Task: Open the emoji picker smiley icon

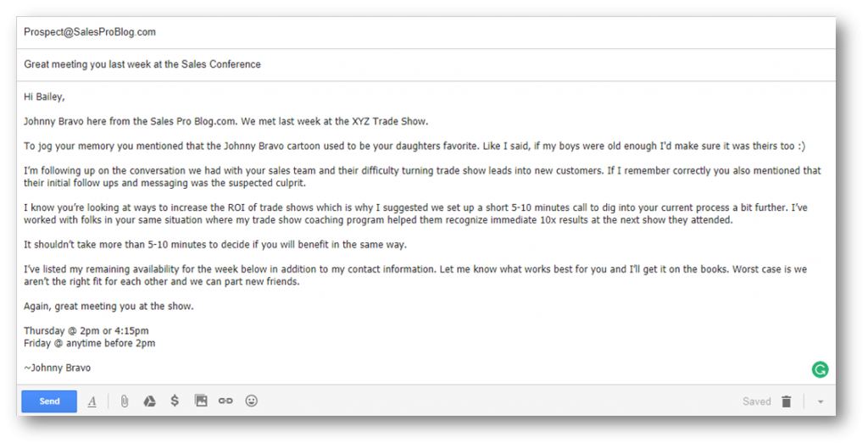Action: pos(251,401)
